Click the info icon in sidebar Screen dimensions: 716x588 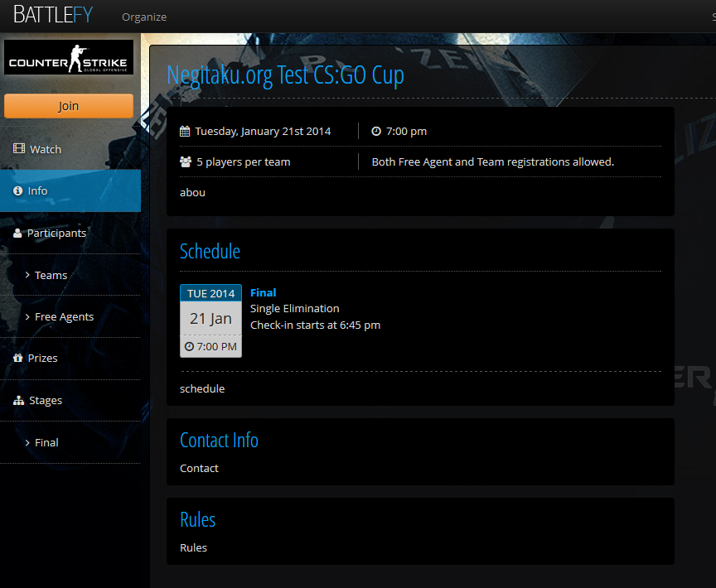pos(17,190)
